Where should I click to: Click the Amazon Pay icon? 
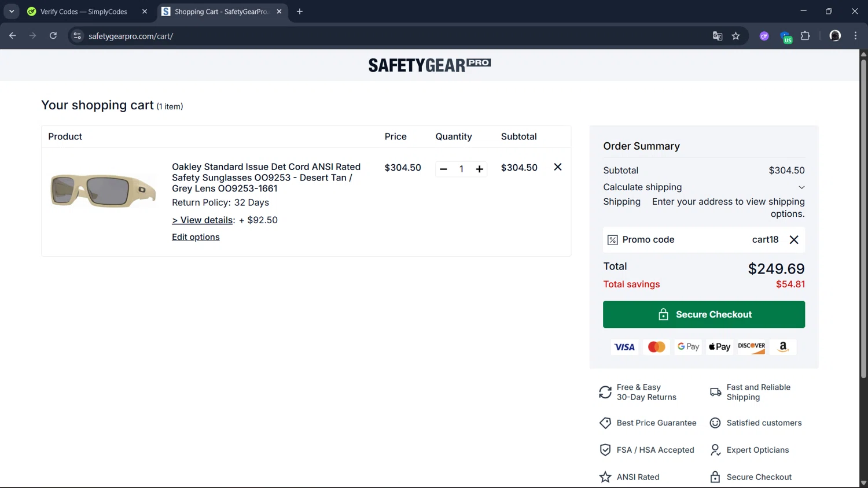pos(783,347)
